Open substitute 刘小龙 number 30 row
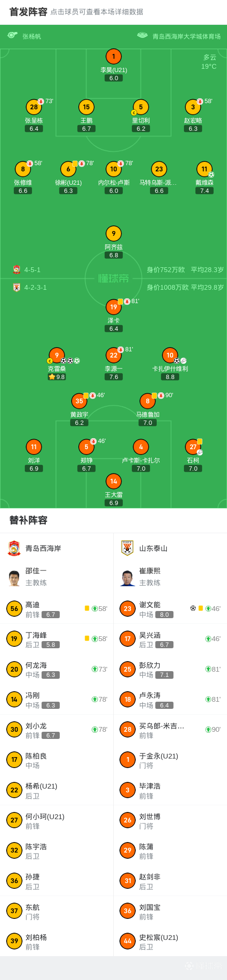This screenshot has width=227, height=980. coord(57,729)
